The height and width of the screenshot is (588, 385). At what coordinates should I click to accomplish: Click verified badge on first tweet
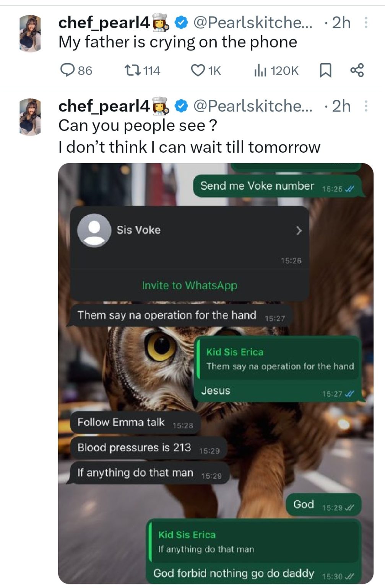tap(181, 23)
